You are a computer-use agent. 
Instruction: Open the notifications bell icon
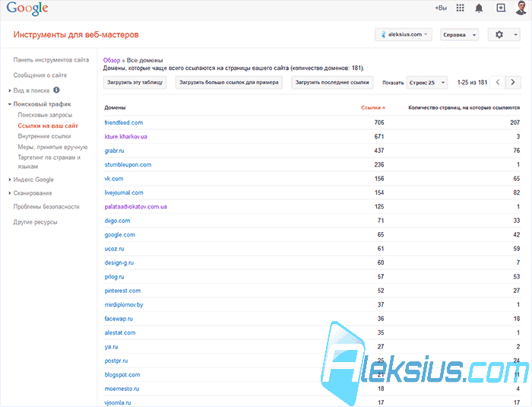(479, 8)
